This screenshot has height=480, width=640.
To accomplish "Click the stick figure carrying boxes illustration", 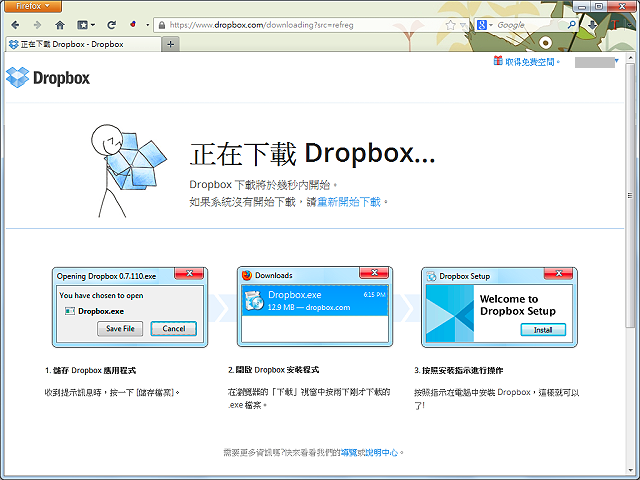I will tap(128, 171).
